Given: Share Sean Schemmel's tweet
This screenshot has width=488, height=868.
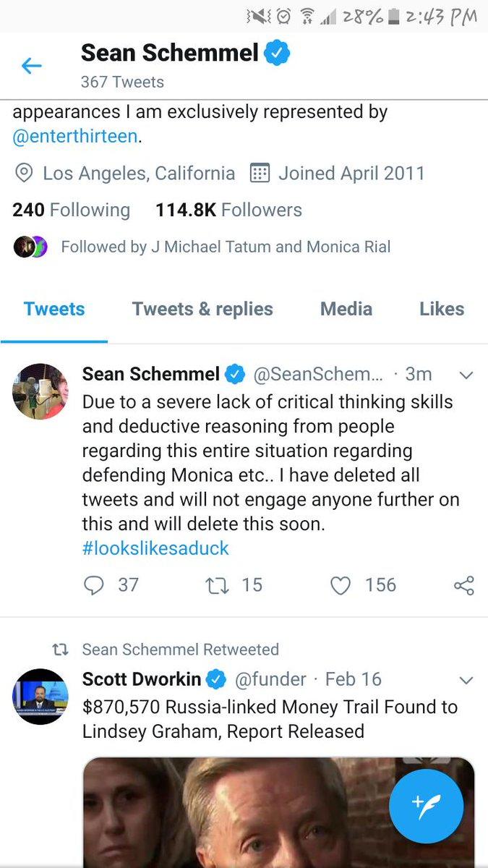Looking at the screenshot, I should (464, 585).
